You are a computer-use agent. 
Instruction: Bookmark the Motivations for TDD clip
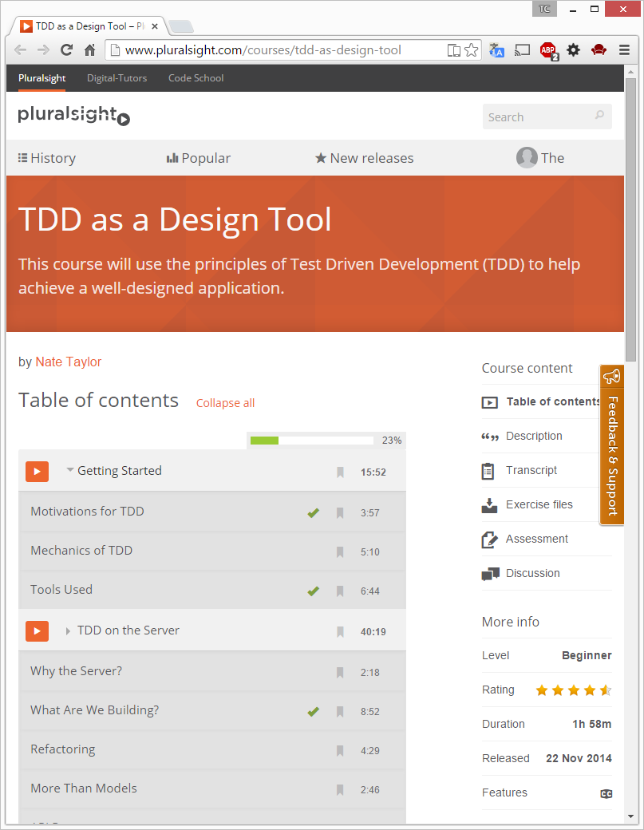[x=340, y=512]
